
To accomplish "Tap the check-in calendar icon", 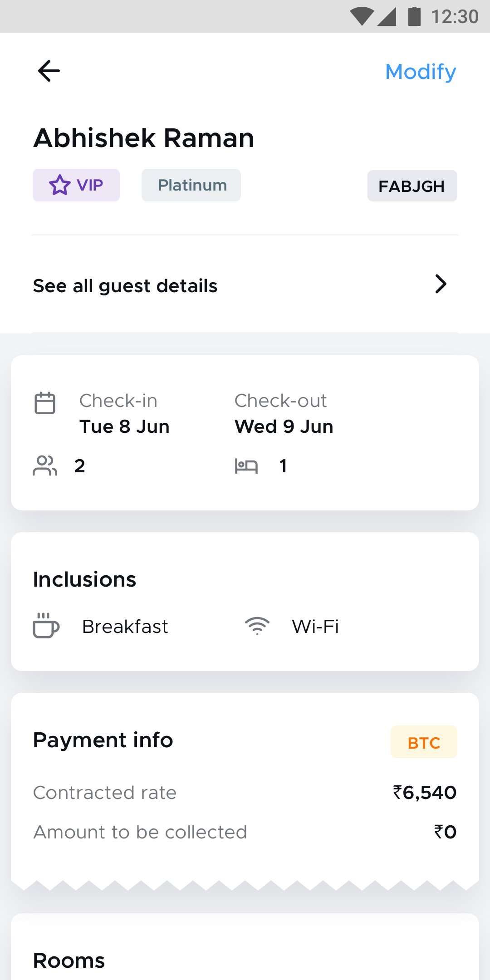I will [45, 403].
